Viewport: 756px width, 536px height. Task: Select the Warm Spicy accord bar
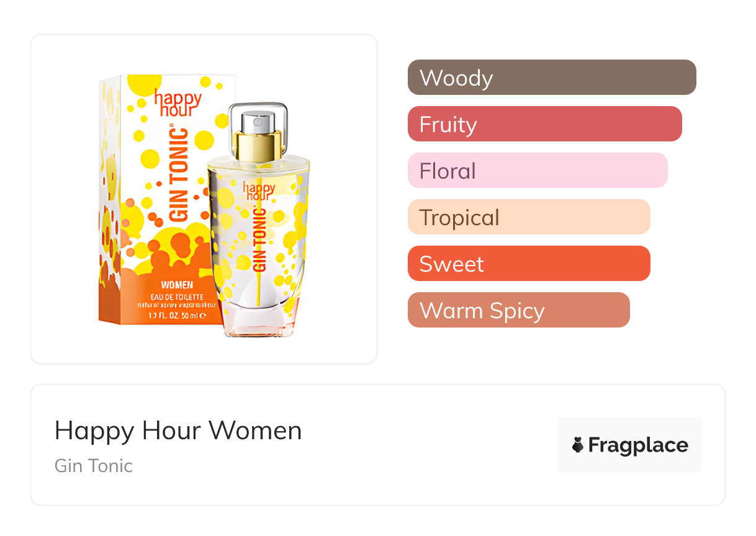click(x=518, y=310)
